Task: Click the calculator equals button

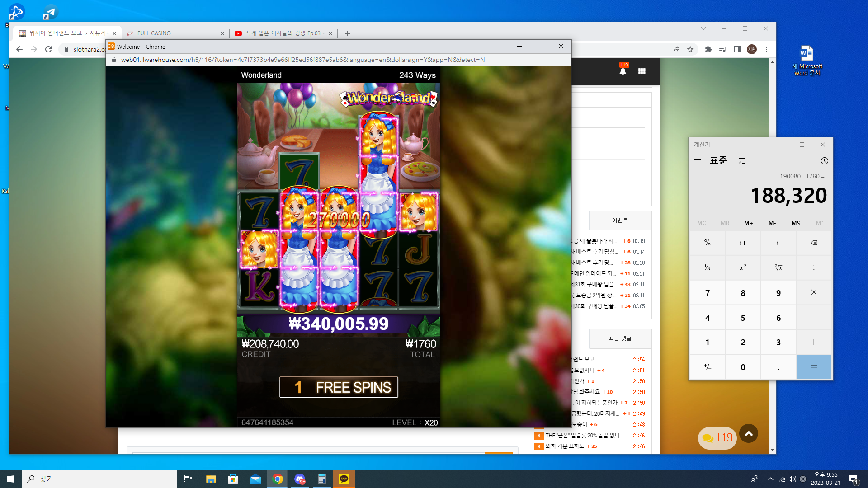Action: [814, 367]
